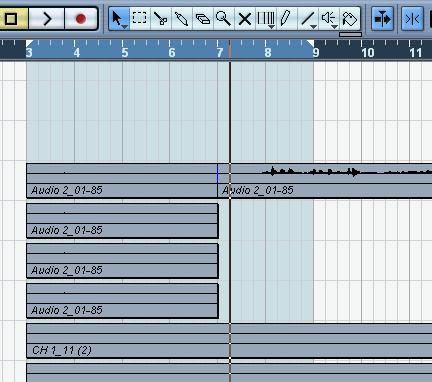The image size is (432, 382).
Task: Open the speaker Play tool dropdown arrow
Action: tap(334, 27)
